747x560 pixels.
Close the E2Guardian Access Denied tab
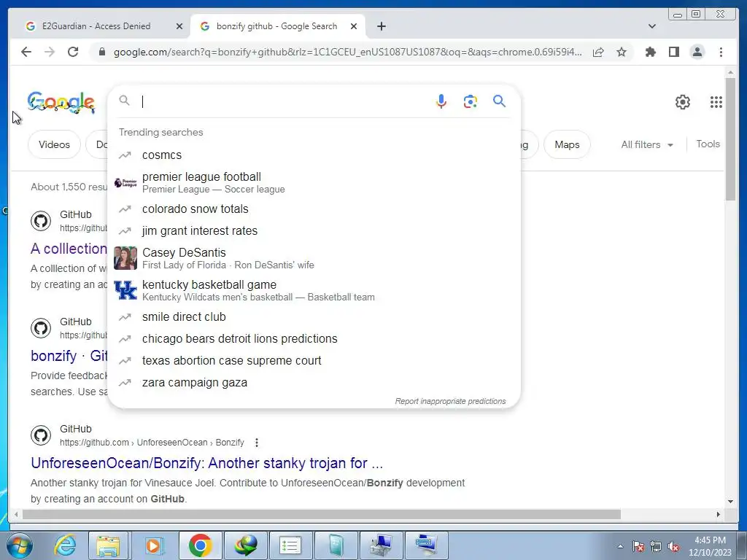(x=179, y=26)
